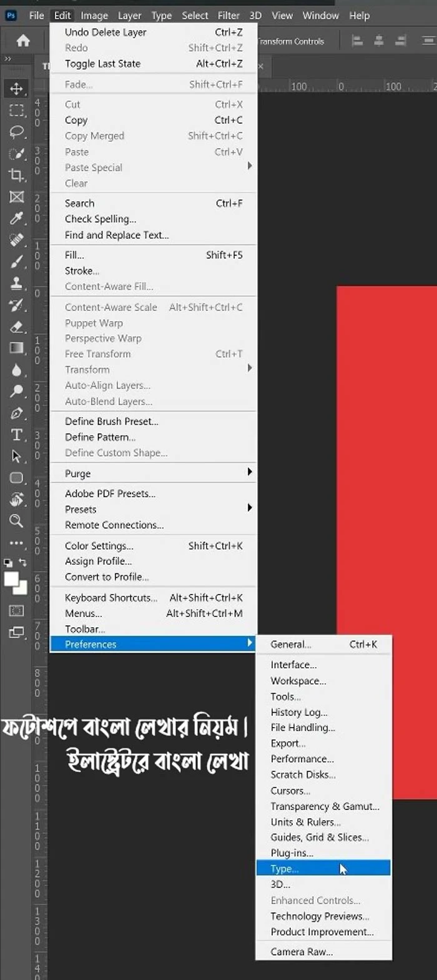
Task: Choose Find and Replace Text...
Action: pos(154,235)
